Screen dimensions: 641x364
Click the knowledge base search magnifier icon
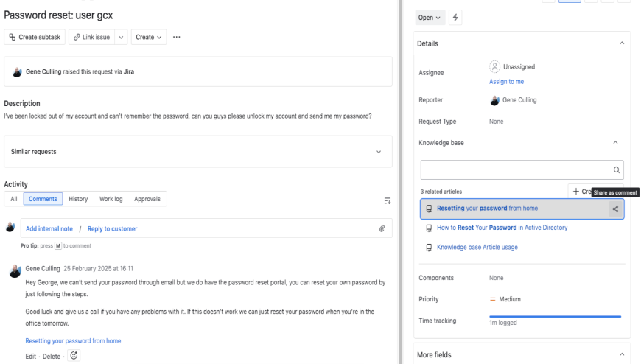coord(616,169)
